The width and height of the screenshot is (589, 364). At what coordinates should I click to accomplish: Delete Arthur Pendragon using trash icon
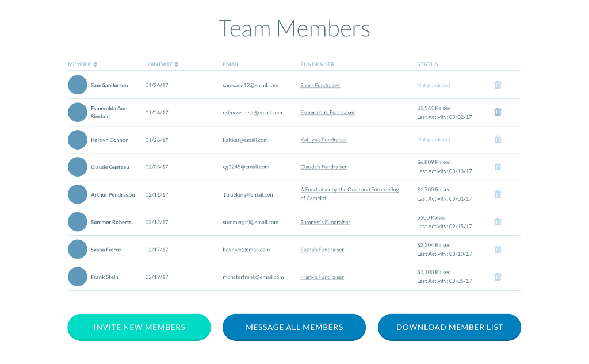[x=498, y=194]
